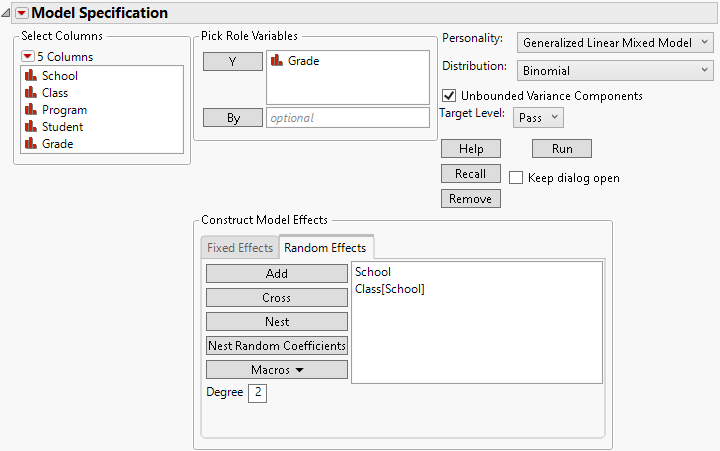Open the Model Specification red triangle menu
The image size is (720, 451).
tap(23, 13)
